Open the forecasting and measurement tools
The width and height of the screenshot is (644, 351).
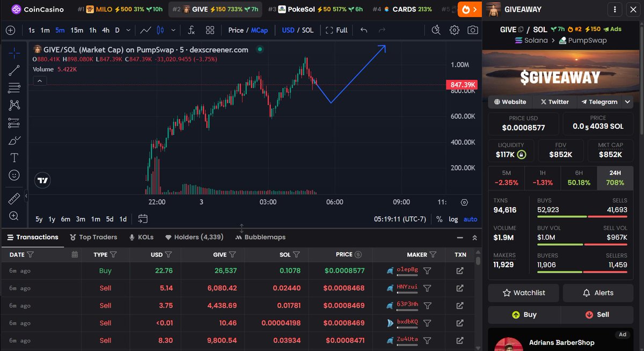point(14,123)
